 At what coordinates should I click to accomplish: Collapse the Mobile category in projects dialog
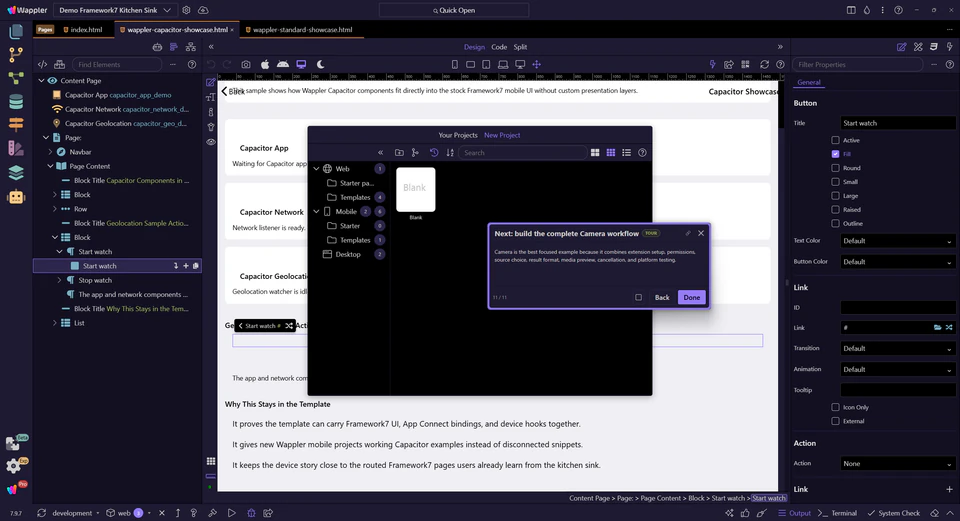tap(317, 212)
